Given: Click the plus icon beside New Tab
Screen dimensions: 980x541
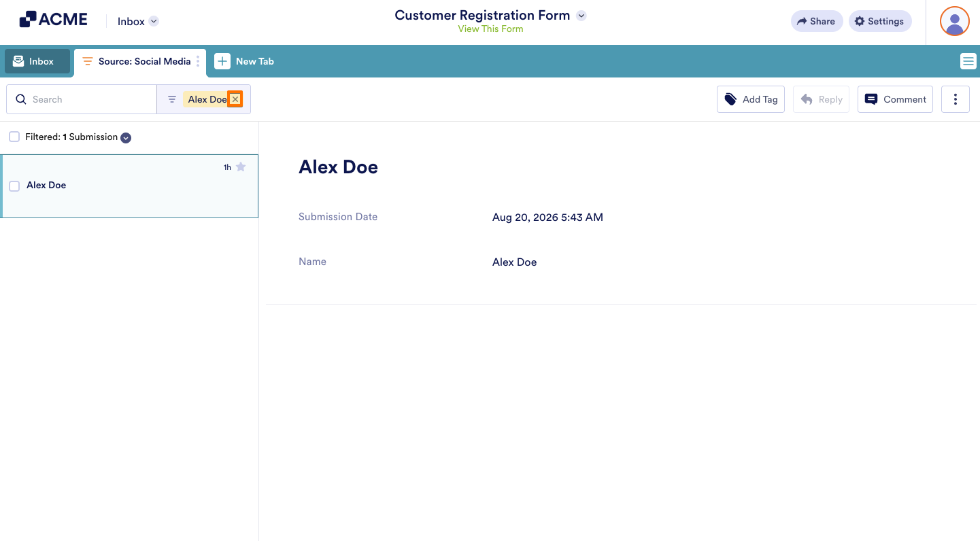Looking at the screenshot, I should [222, 61].
